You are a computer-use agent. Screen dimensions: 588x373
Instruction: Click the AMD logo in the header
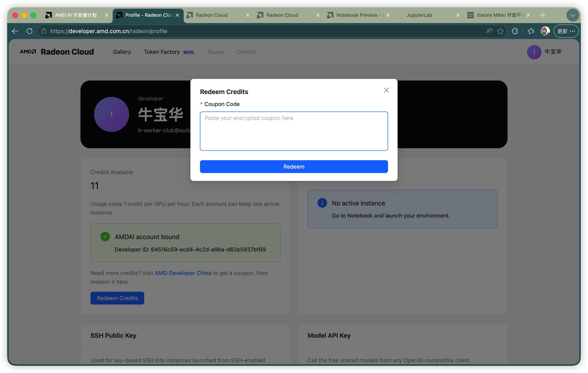pos(28,52)
